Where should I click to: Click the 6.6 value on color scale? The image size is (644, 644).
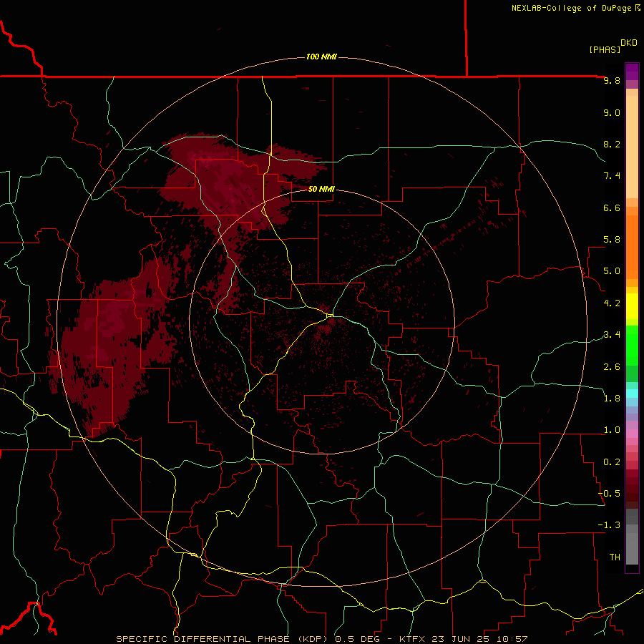(x=612, y=208)
